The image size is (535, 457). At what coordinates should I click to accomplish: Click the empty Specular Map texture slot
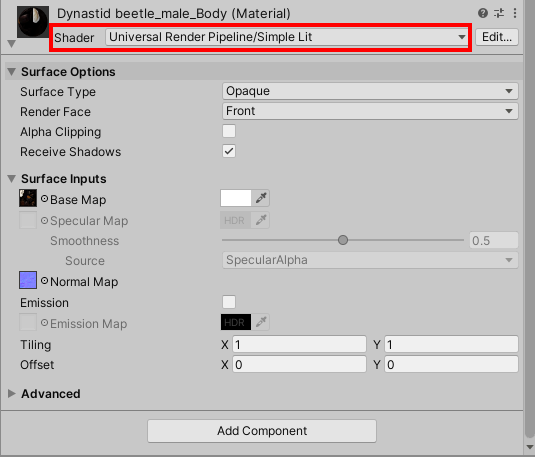click(x=28, y=220)
